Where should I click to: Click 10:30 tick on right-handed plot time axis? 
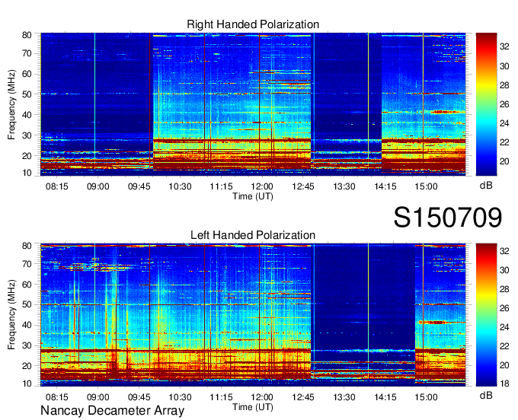tap(180, 186)
